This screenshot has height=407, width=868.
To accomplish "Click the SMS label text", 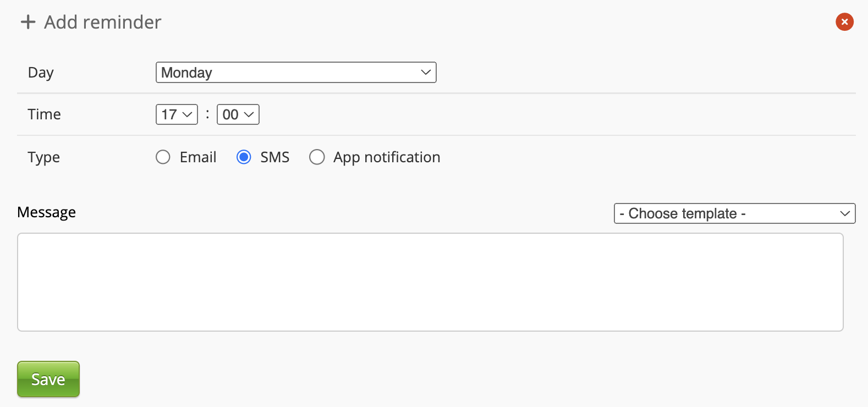I will (x=274, y=157).
